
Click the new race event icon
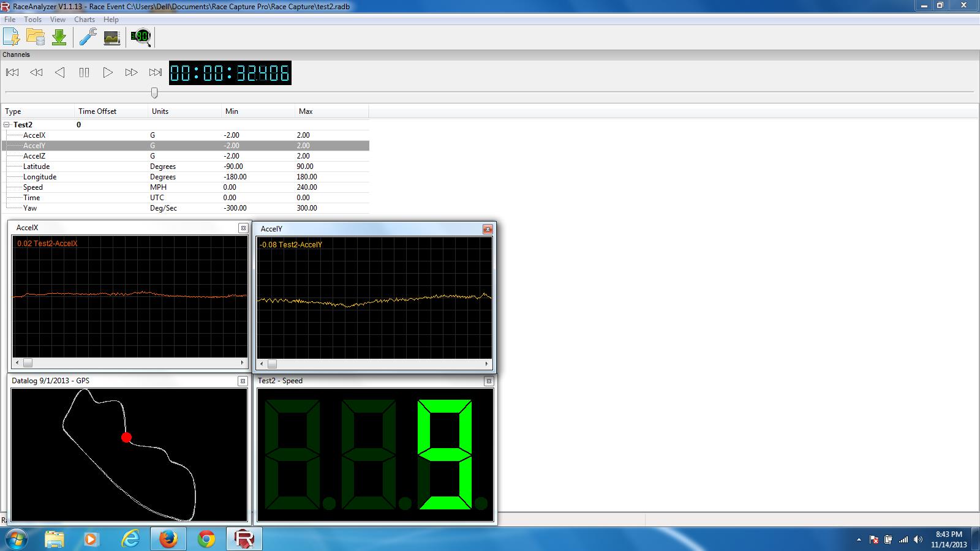(x=12, y=37)
